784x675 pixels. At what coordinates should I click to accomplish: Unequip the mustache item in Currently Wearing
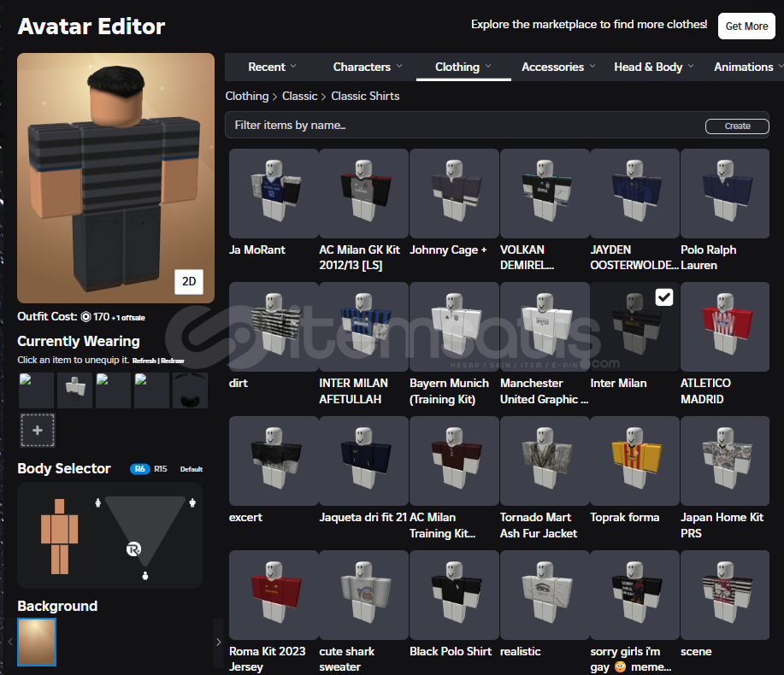190,390
